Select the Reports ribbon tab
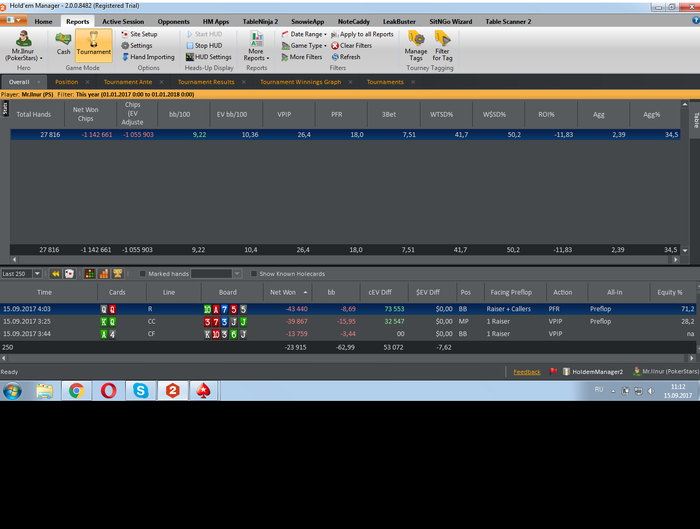700x529 pixels. pos(78,21)
